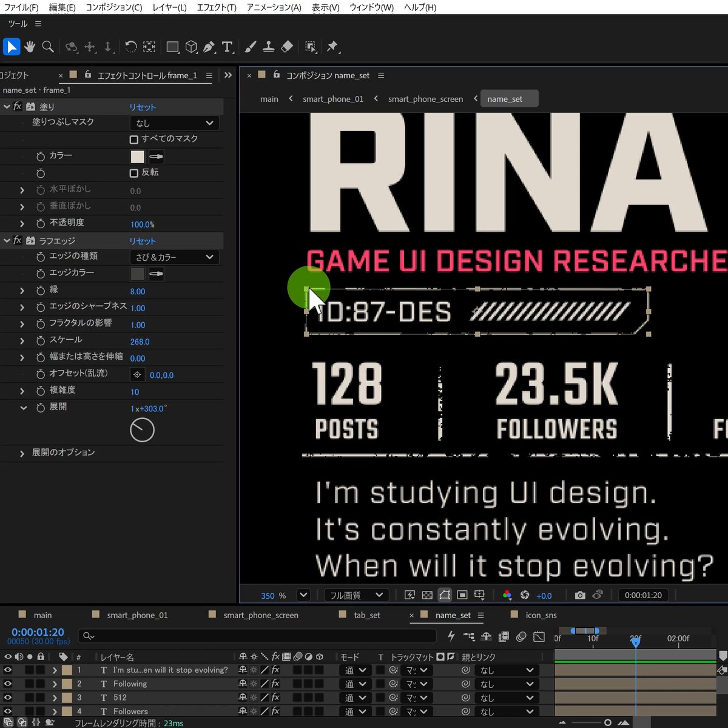Open the エフェクト(T) menu
728x728 pixels.
click(x=217, y=7)
